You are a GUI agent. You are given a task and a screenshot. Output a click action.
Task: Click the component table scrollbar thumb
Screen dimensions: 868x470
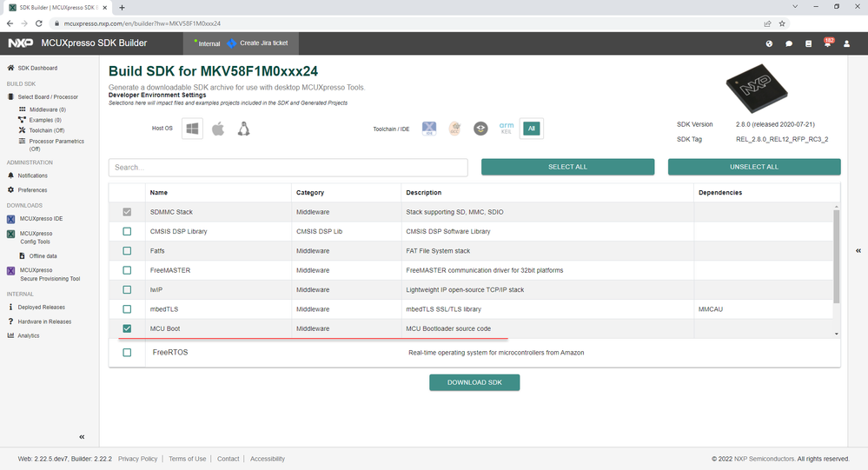(837, 256)
